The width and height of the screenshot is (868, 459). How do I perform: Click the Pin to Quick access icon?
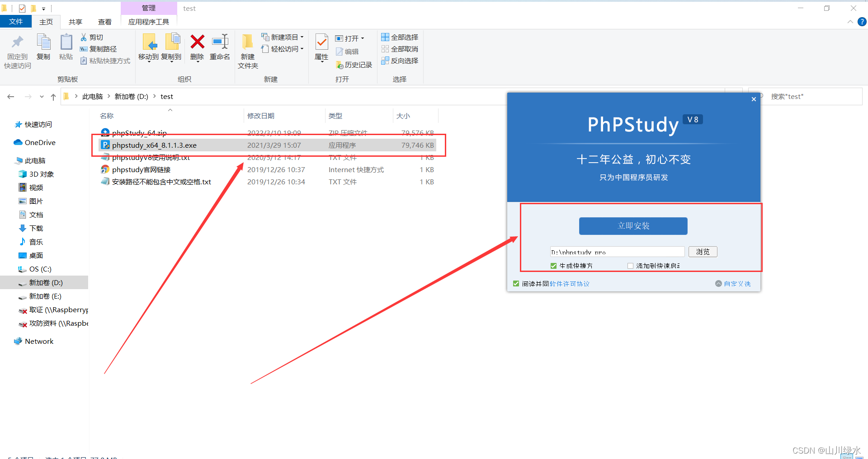(x=18, y=42)
